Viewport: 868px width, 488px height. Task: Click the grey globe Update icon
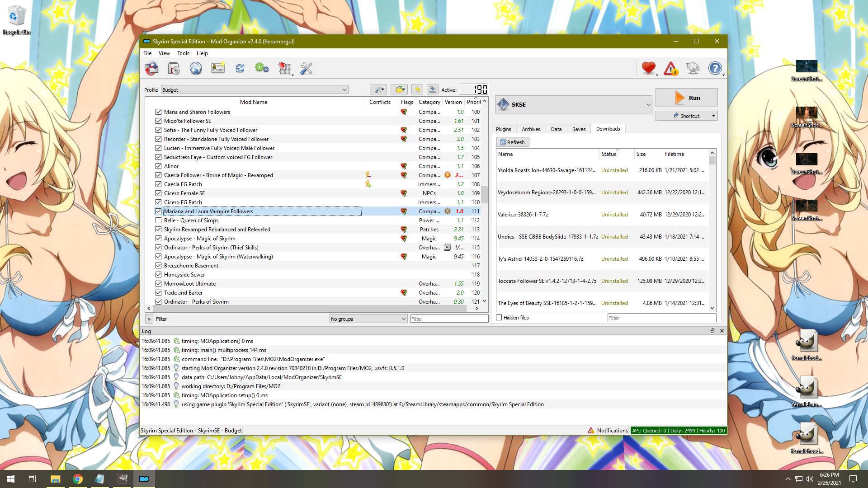[x=693, y=68]
